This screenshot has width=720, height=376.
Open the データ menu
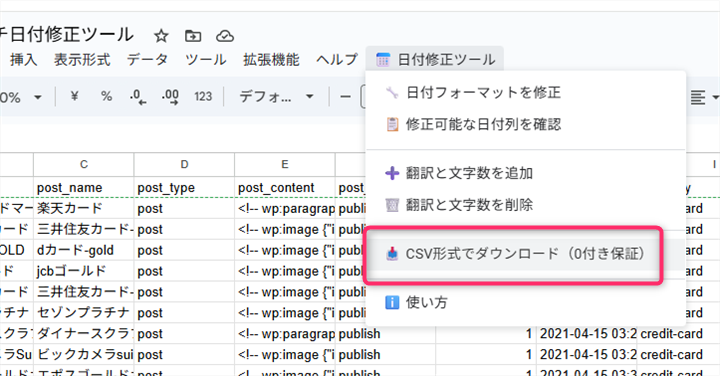tap(147, 60)
